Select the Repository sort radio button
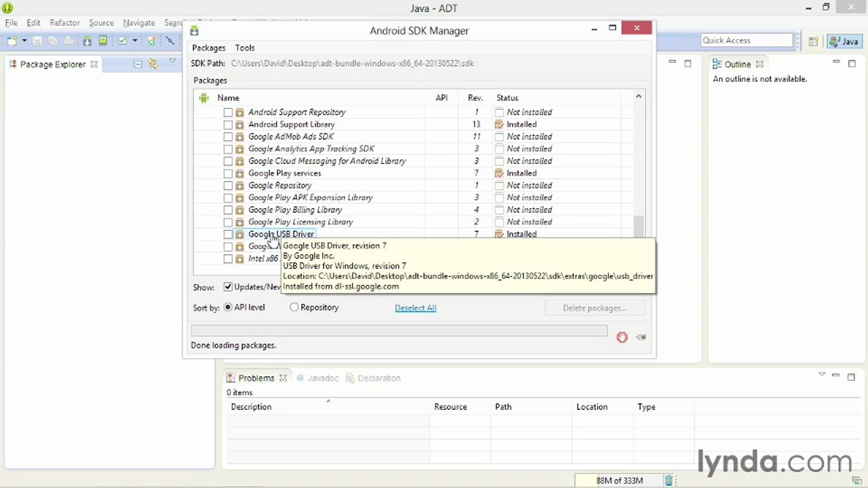 coord(294,307)
